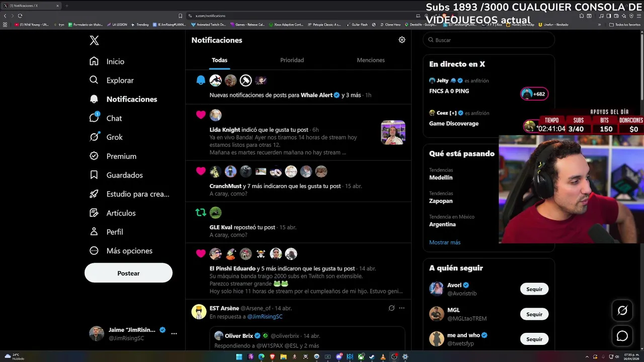Click the Guardados bookmark icon
This screenshot has height=362, width=644.
click(94, 175)
